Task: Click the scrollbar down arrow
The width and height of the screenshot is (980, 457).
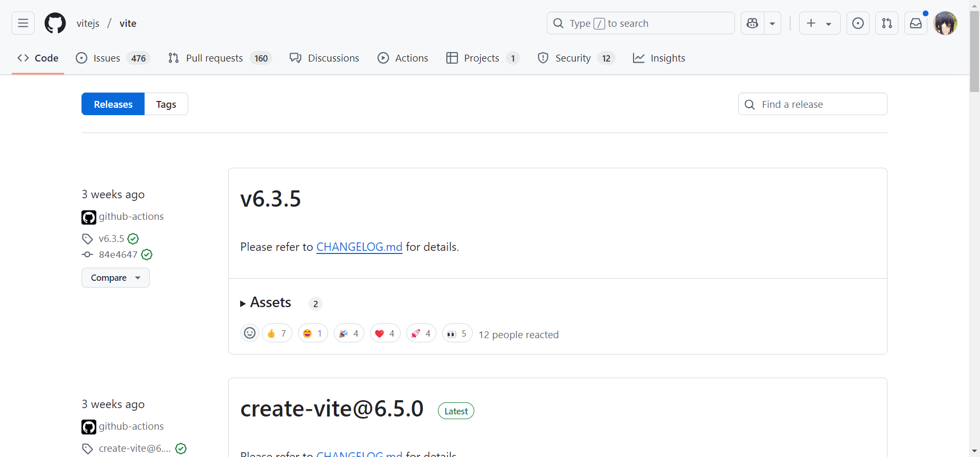Action: pos(974,451)
